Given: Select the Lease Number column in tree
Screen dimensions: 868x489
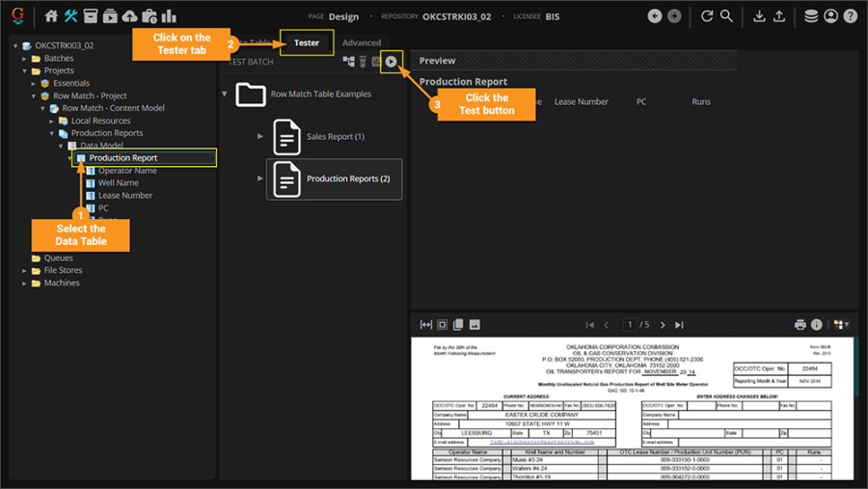Looking at the screenshot, I should click(x=125, y=196).
